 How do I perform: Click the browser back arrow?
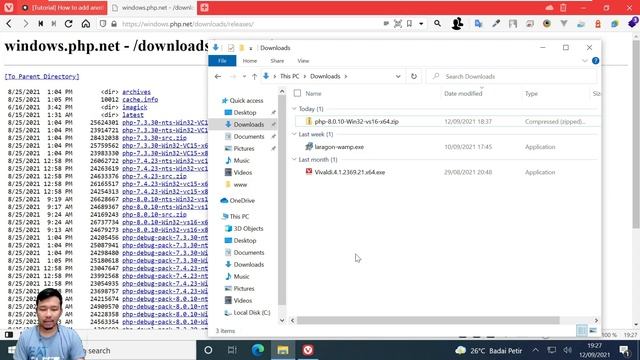pyautogui.click(x=9, y=24)
